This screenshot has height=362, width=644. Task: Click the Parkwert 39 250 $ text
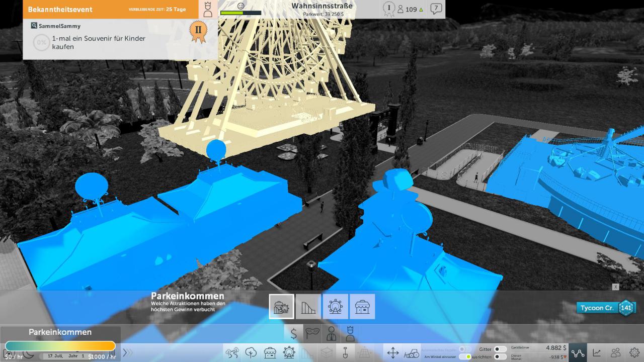323,14
